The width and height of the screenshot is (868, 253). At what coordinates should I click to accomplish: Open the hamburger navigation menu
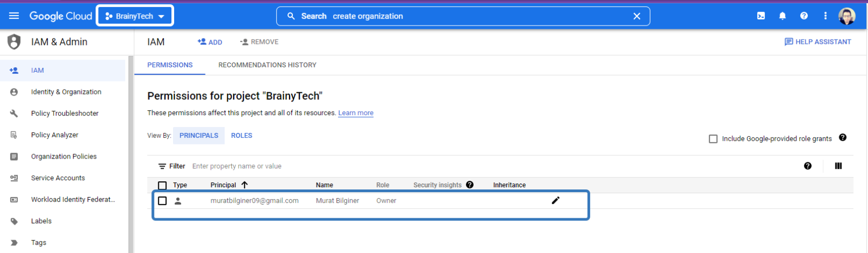(x=14, y=16)
